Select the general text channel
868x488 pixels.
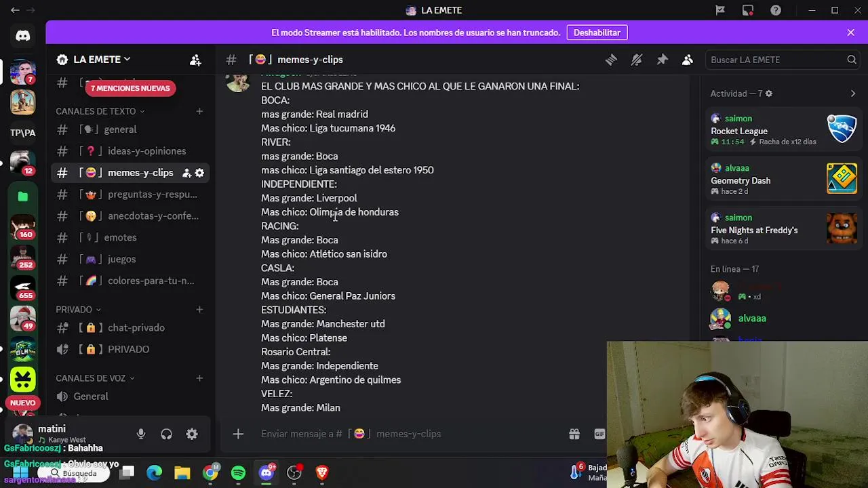[x=130, y=129]
